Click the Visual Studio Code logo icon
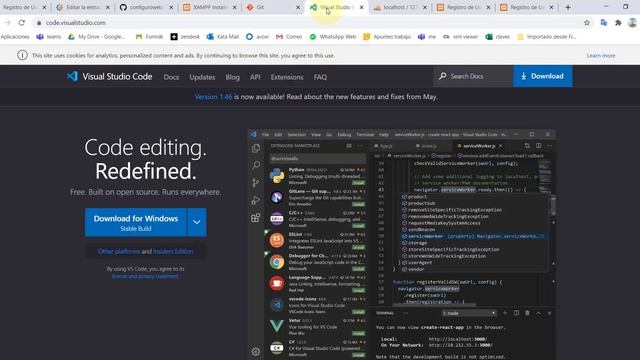640x360 pixels. click(x=72, y=76)
